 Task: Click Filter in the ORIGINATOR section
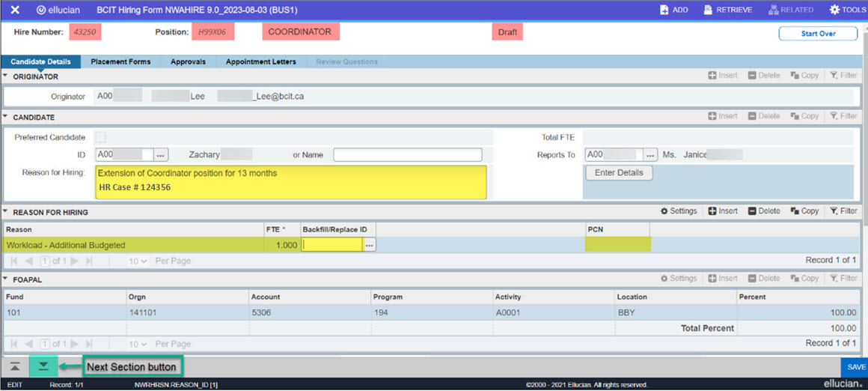coord(843,76)
